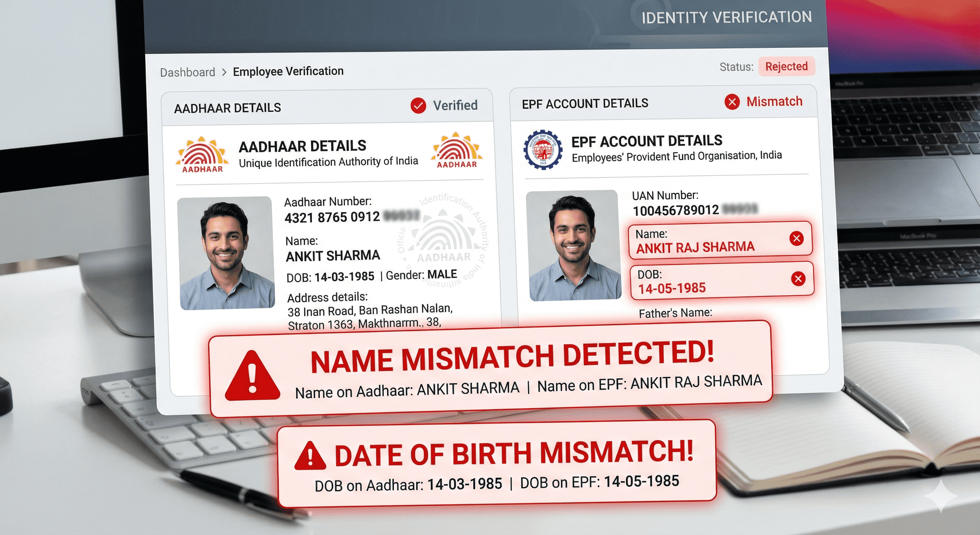Click the error cross in the EPF DOB field
980x535 pixels.
(x=798, y=279)
